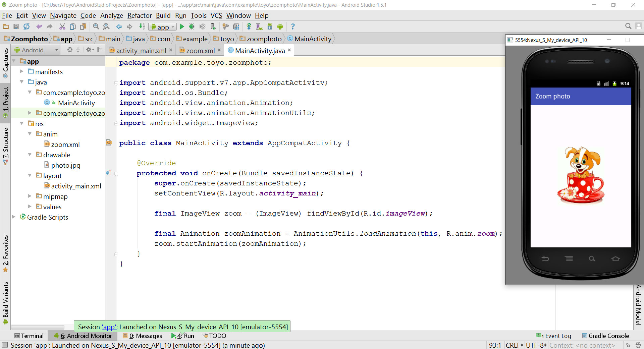Click Zoomphoto in the breadcrumb bar
This screenshot has width=644, height=349.
[26, 39]
